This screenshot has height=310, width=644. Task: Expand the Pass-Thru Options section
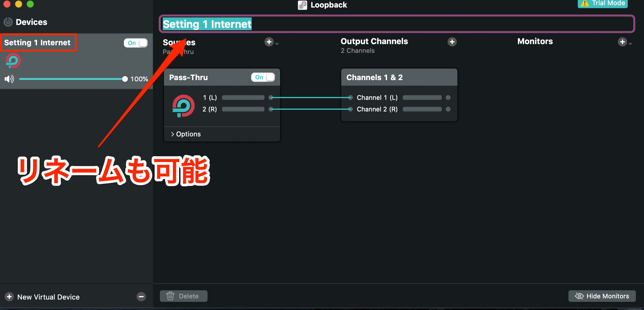(x=186, y=134)
